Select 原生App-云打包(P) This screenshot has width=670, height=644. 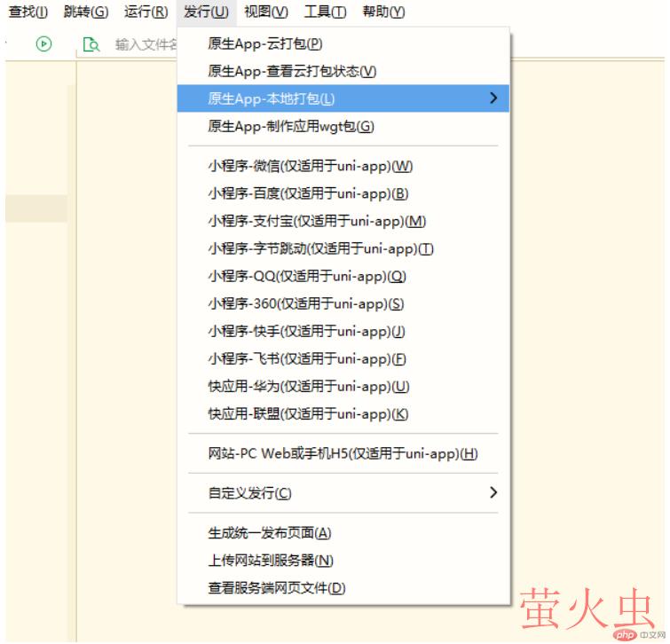point(343,43)
